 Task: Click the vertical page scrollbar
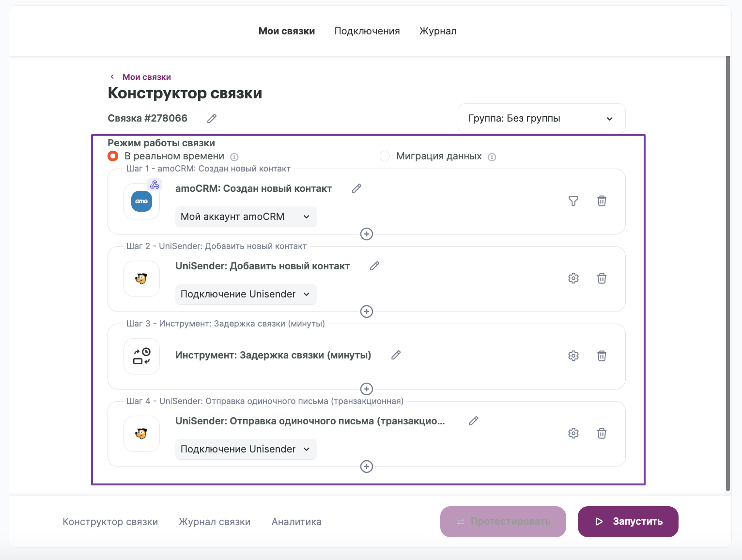pos(728,274)
